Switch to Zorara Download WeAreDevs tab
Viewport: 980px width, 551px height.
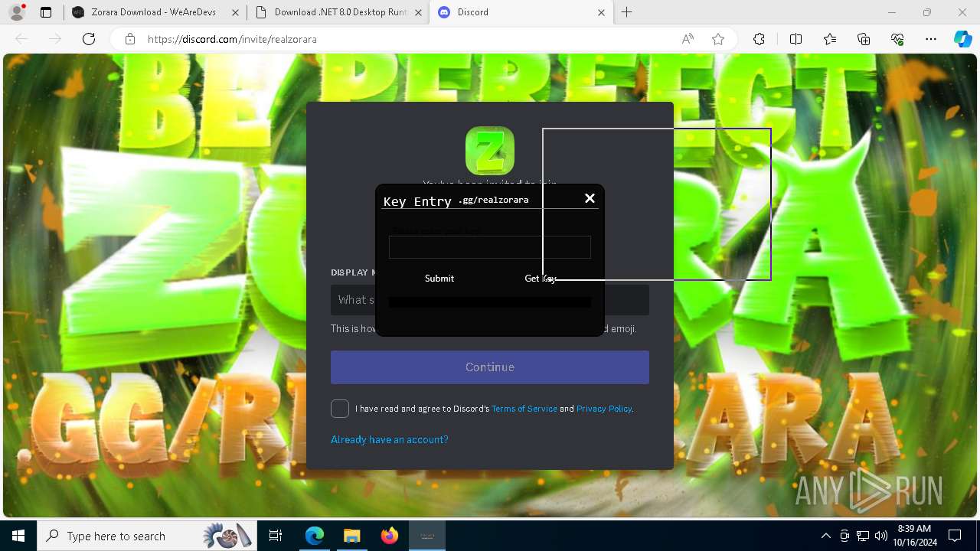(x=153, y=12)
